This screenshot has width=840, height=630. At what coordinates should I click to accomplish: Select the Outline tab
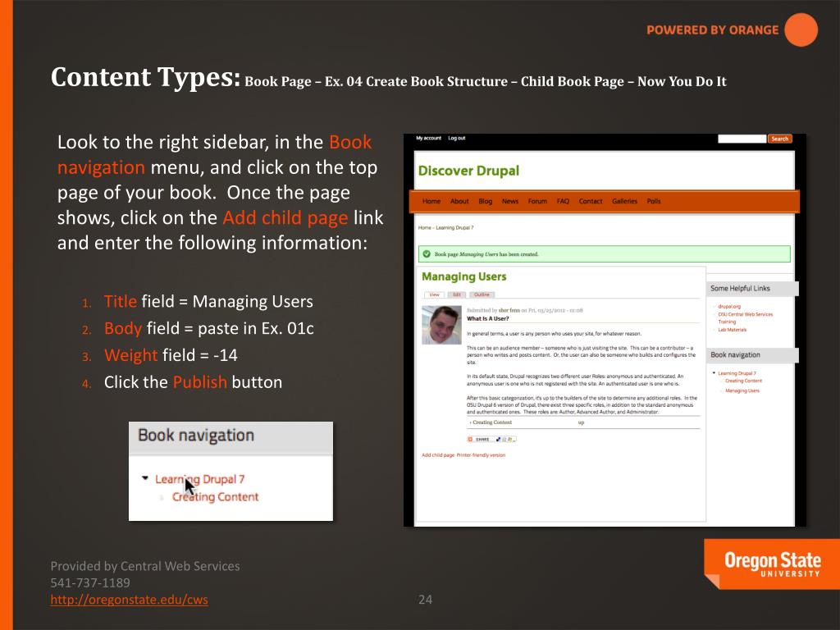pyautogui.click(x=482, y=294)
